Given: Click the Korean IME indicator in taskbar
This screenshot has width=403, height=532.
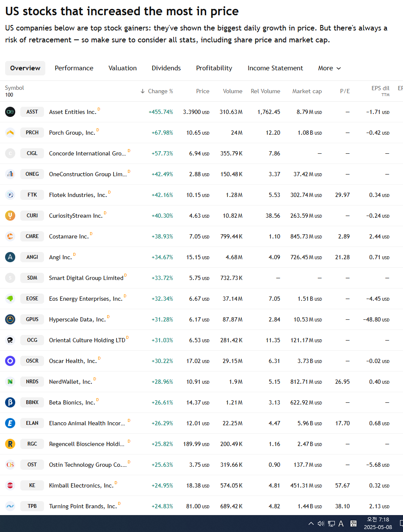Looking at the screenshot, I should click(353, 524).
